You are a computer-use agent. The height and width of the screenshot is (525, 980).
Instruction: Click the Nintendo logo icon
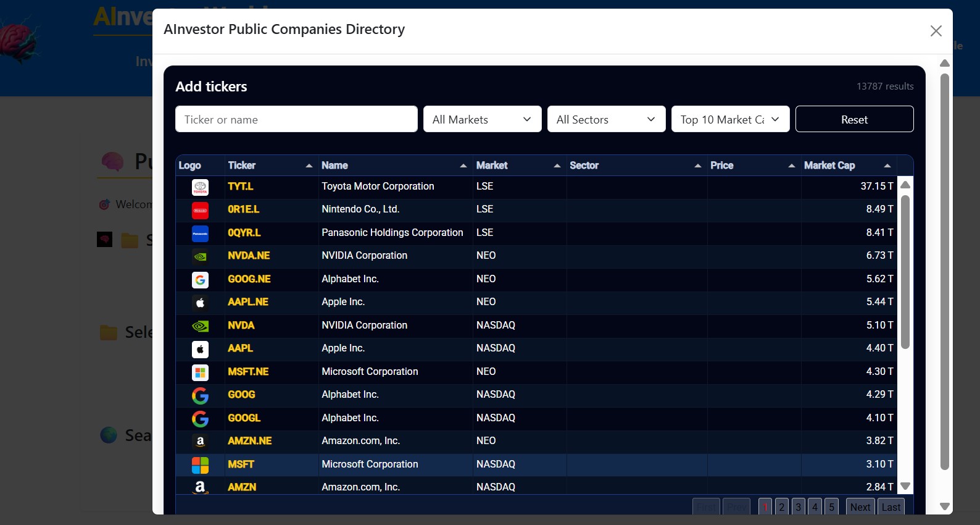pyautogui.click(x=200, y=211)
